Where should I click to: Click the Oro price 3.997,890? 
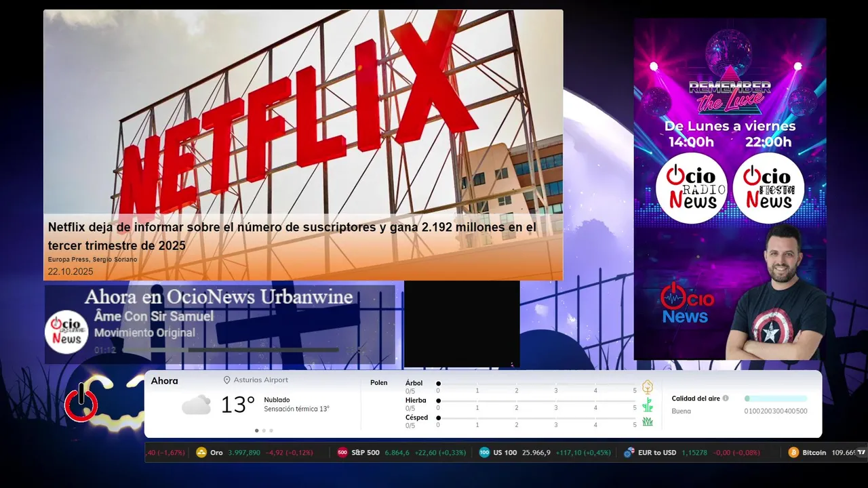tap(244, 453)
